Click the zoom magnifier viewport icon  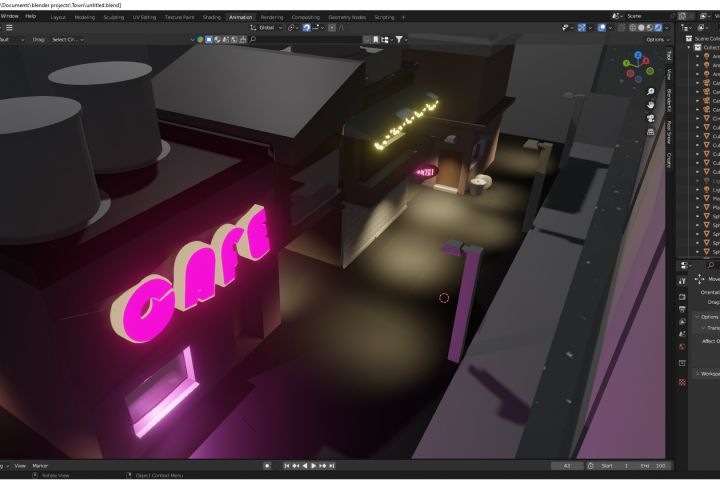pos(651,92)
